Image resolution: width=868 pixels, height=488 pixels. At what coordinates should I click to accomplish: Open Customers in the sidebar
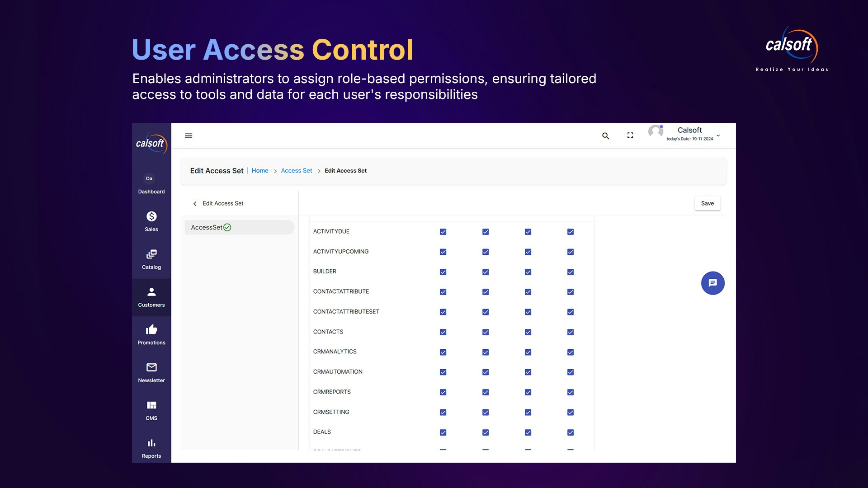pos(151,297)
